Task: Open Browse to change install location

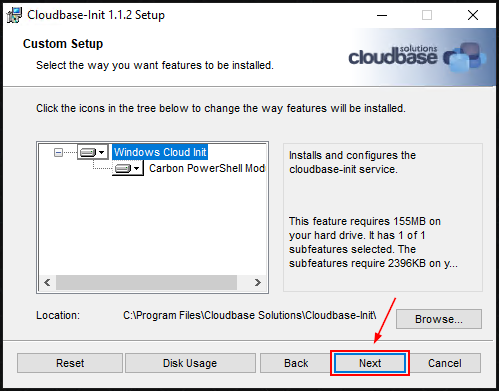Action: [439, 319]
